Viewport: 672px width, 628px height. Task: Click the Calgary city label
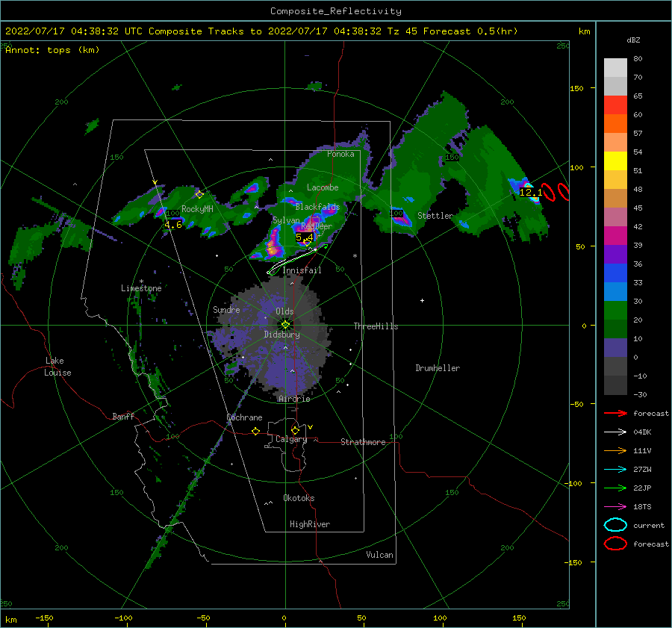(291, 439)
